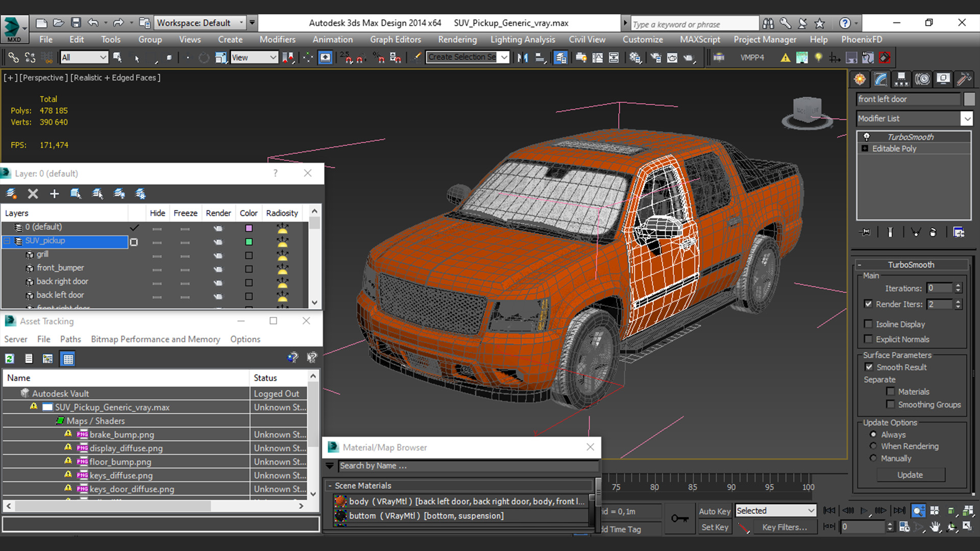Open the Bitmap Performance and Memory menu

[x=155, y=339]
